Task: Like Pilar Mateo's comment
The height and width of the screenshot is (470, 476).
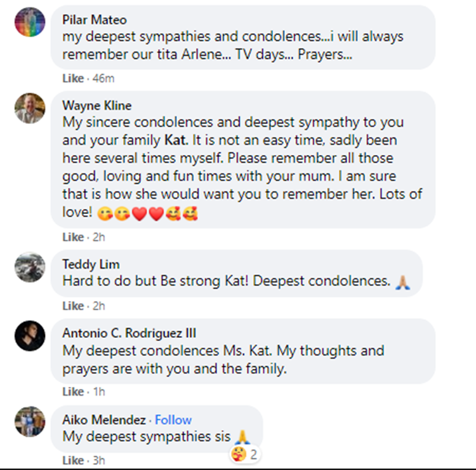Action: 72,79
